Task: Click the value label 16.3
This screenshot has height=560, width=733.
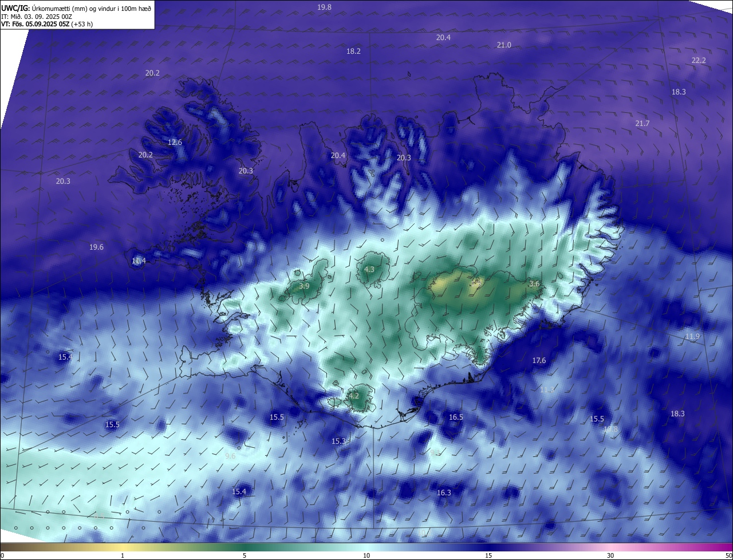Action: pos(444,492)
